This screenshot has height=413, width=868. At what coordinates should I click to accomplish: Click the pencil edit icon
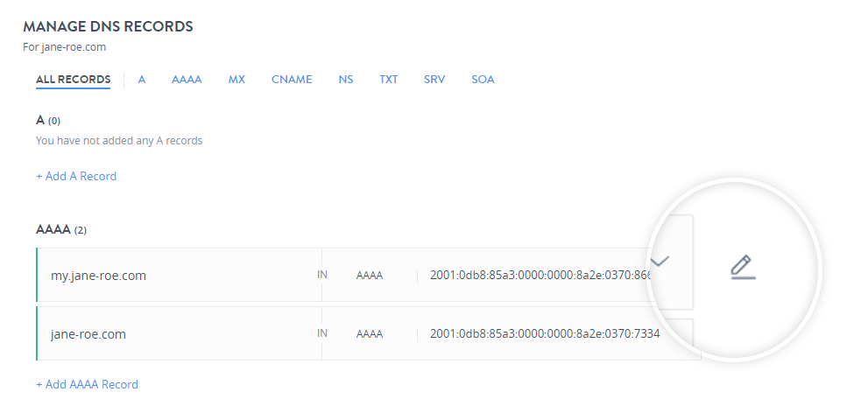pos(743,267)
